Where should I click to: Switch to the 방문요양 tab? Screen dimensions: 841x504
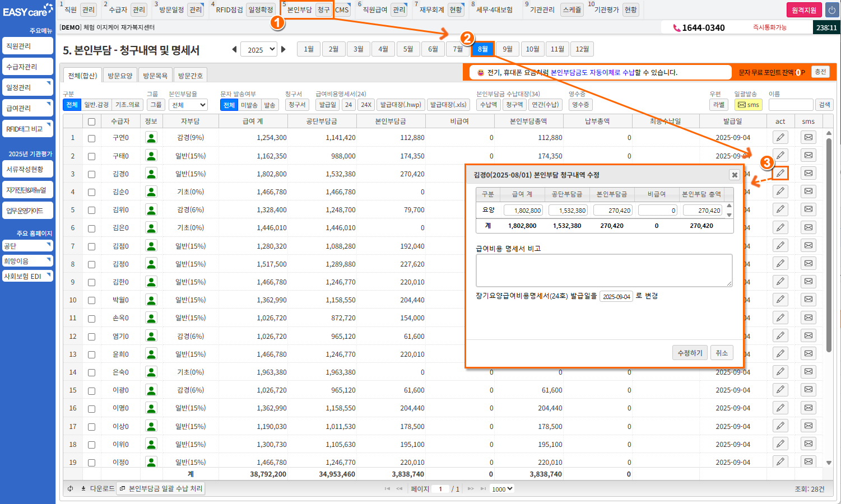coord(120,76)
